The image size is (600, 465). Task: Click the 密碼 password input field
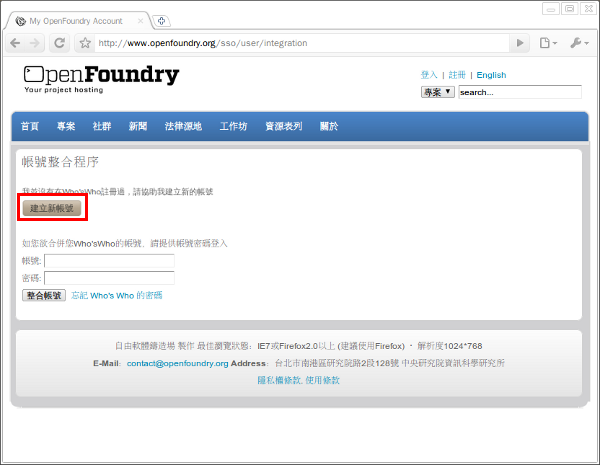[x=109, y=278]
